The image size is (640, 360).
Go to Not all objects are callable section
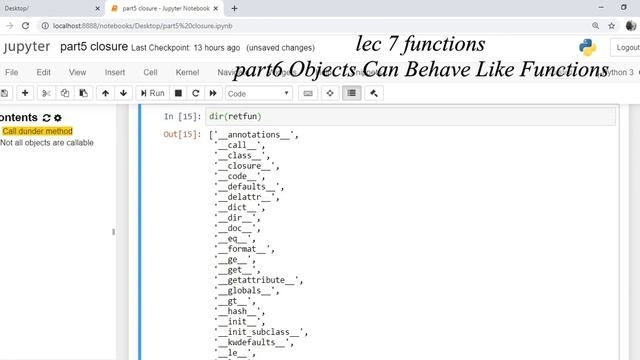coord(47,143)
